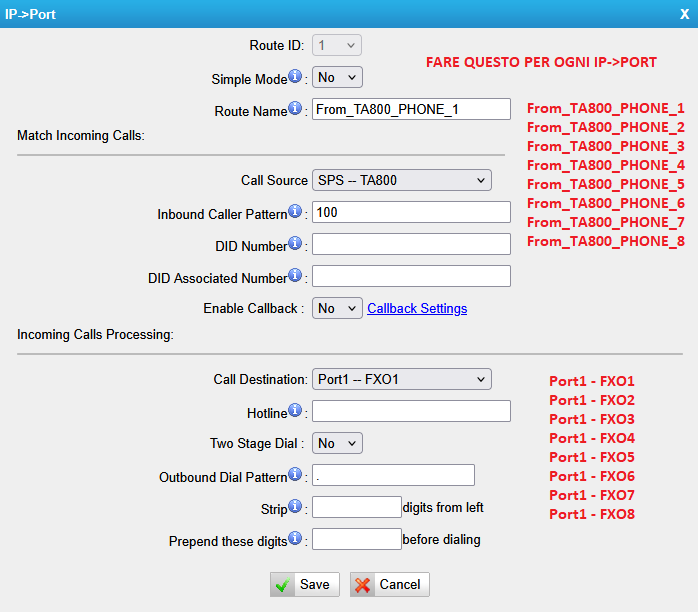Screen dimensions: 698x612
Task: Expand the Call Destination dropdown
Action: point(401,379)
